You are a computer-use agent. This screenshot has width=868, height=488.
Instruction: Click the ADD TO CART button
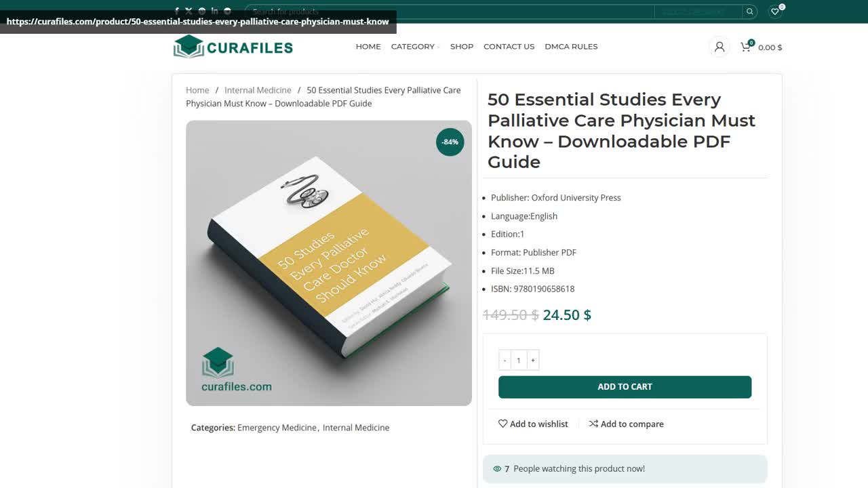625,386
